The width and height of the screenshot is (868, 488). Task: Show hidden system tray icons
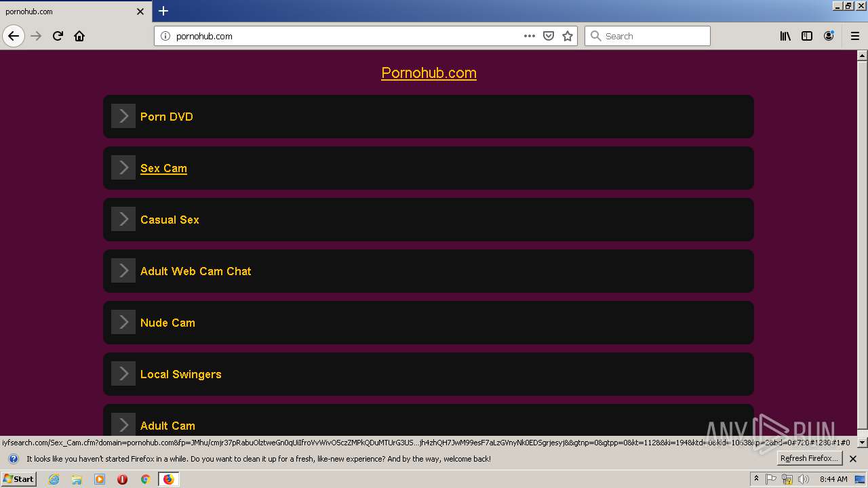756,479
